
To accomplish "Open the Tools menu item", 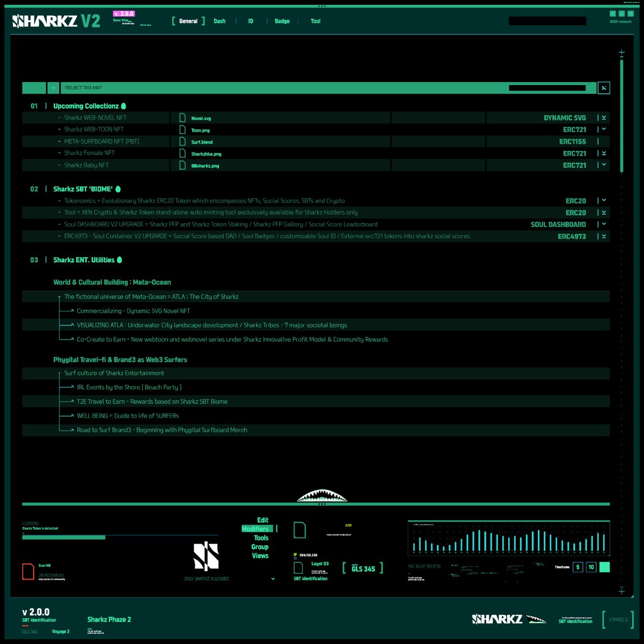I will coord(261,538).
